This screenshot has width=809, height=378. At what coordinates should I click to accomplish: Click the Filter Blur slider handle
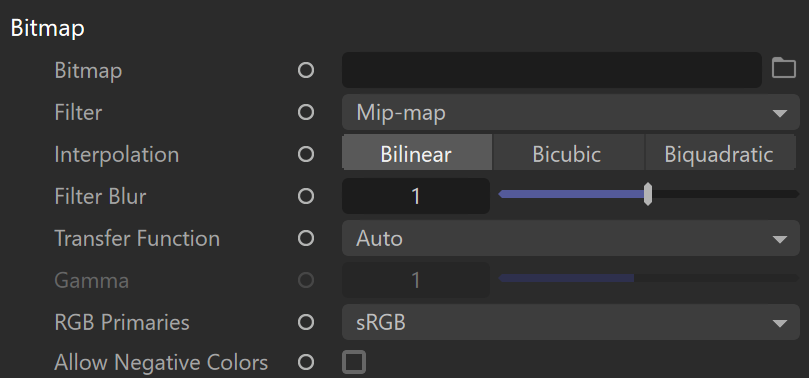tap(648, 194)
